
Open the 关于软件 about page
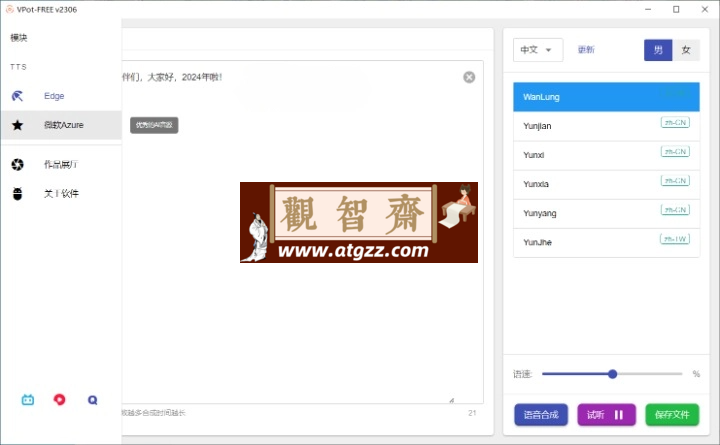(x=61, y=194)
